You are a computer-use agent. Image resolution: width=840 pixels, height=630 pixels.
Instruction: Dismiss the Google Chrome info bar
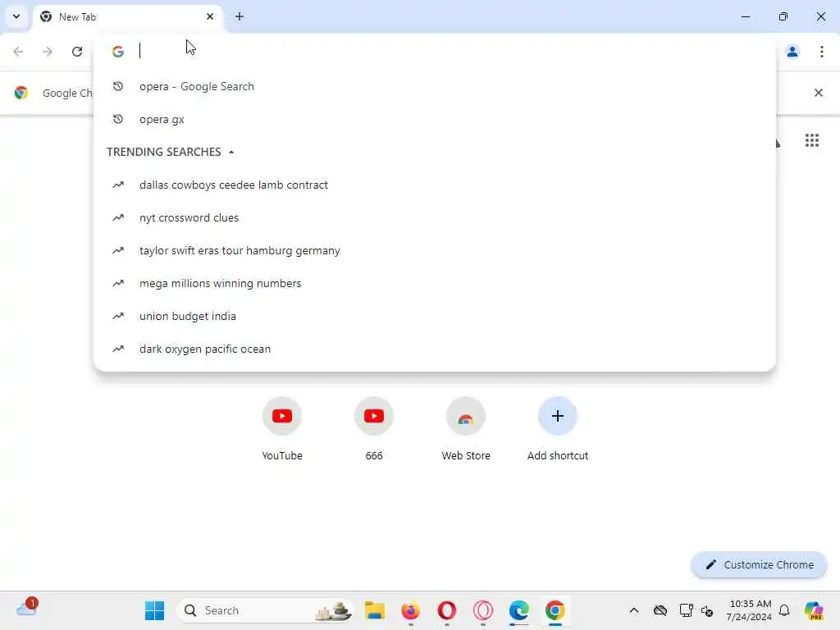click(x=818, y=93)
